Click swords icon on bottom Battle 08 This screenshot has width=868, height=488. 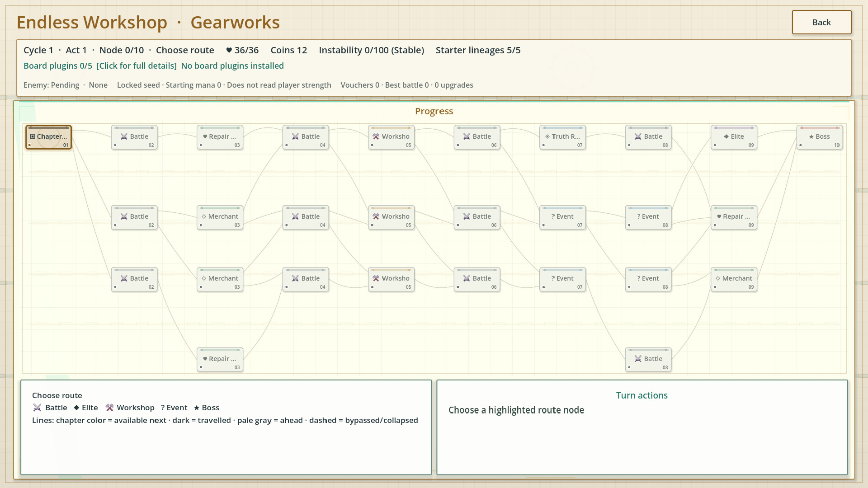click(638, 359)
